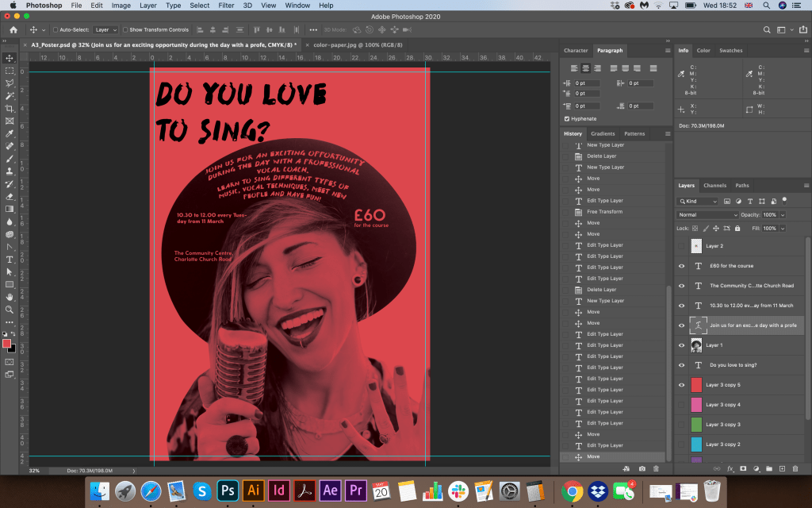Image resolution: width=812 pixels, height=508 pixels.
Task: Align paragraph text right
Action: tap(599, 69)
